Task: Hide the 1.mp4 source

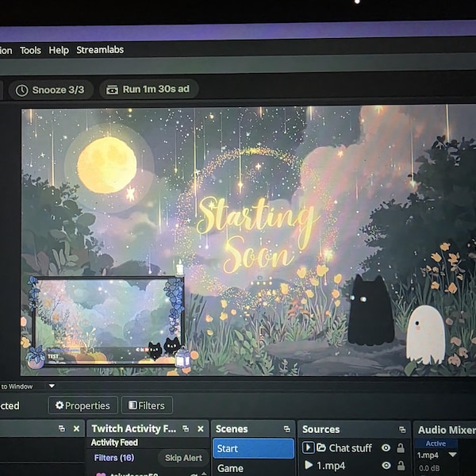Action: (x=386, y=465)
